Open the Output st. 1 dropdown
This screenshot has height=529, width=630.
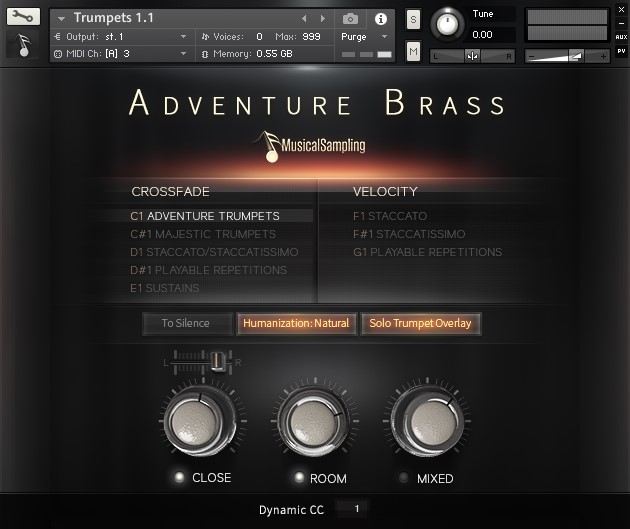pyautogui.click(x=183, y=36)
